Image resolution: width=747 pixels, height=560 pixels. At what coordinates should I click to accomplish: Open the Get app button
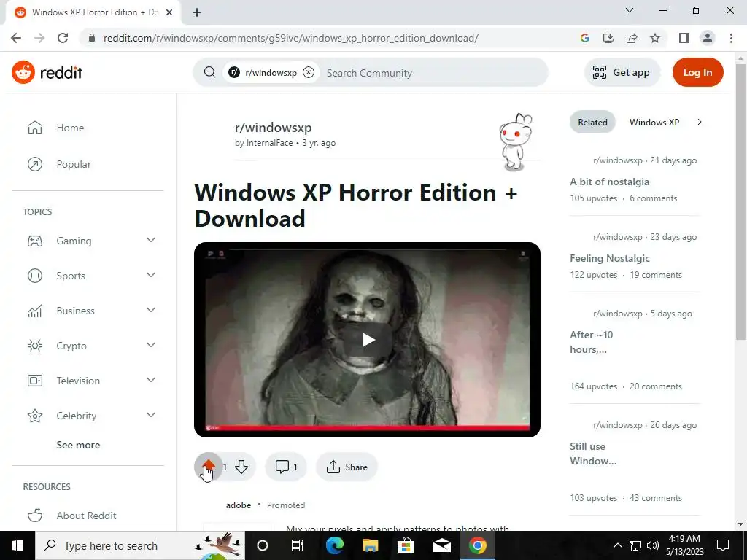(622, 72)
